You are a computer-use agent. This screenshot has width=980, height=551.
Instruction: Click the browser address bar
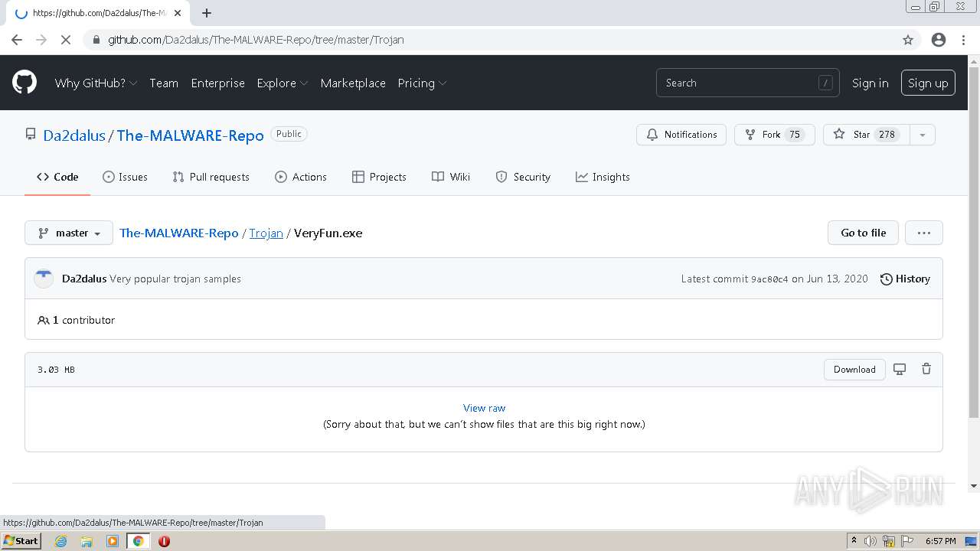pyautogui.click(x=490, y=40)
